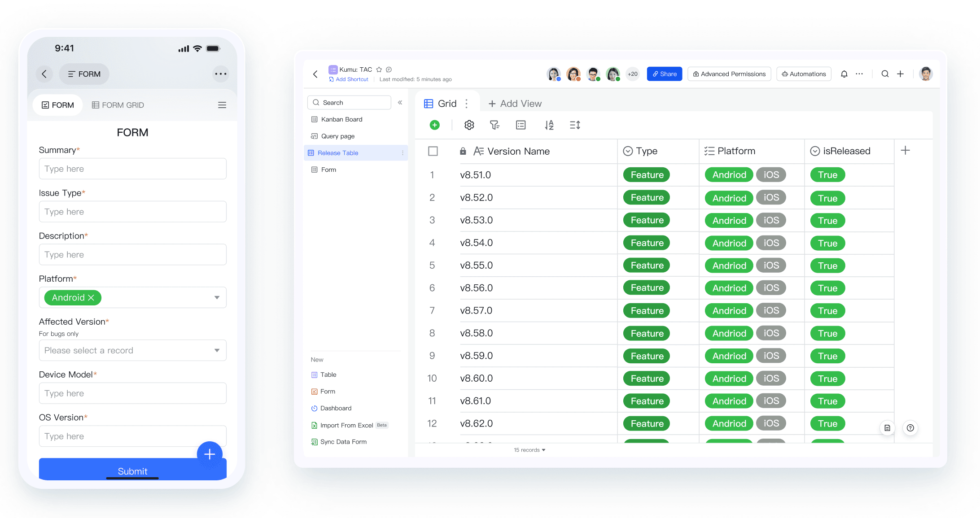Switch to the FORM GRID tab

pos(118,105)
